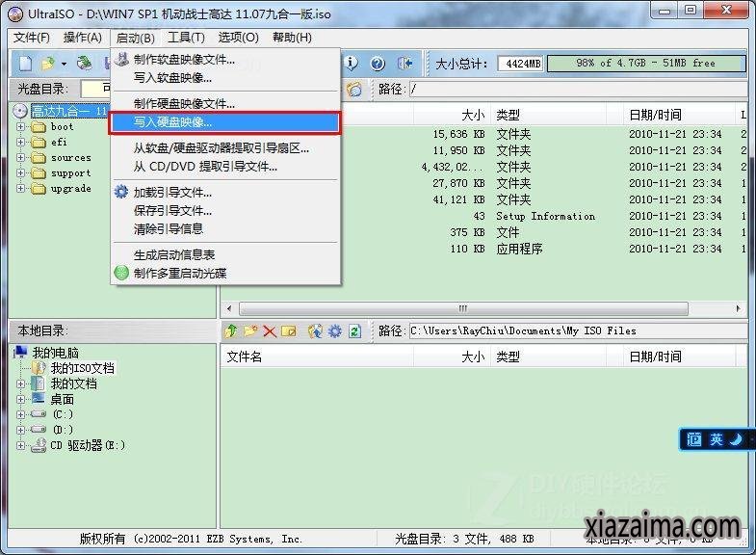Expand the support folder node
Viewport: 756px width, 555px height.
21,173
